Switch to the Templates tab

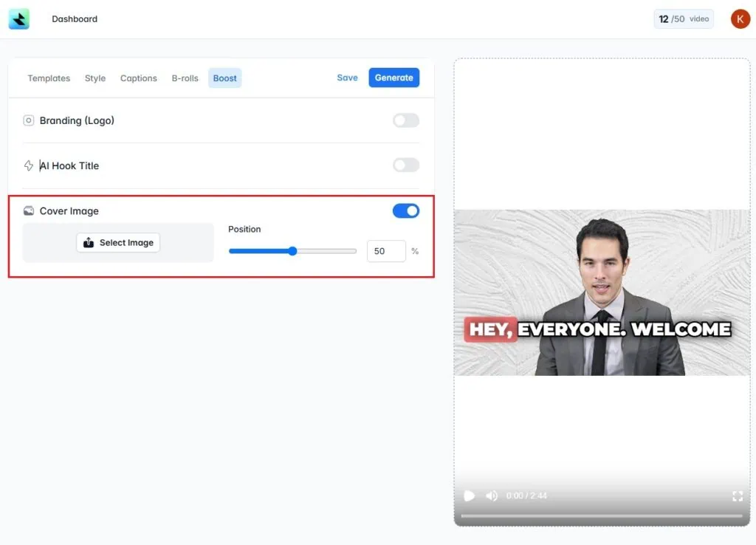(x=49, y=78)
